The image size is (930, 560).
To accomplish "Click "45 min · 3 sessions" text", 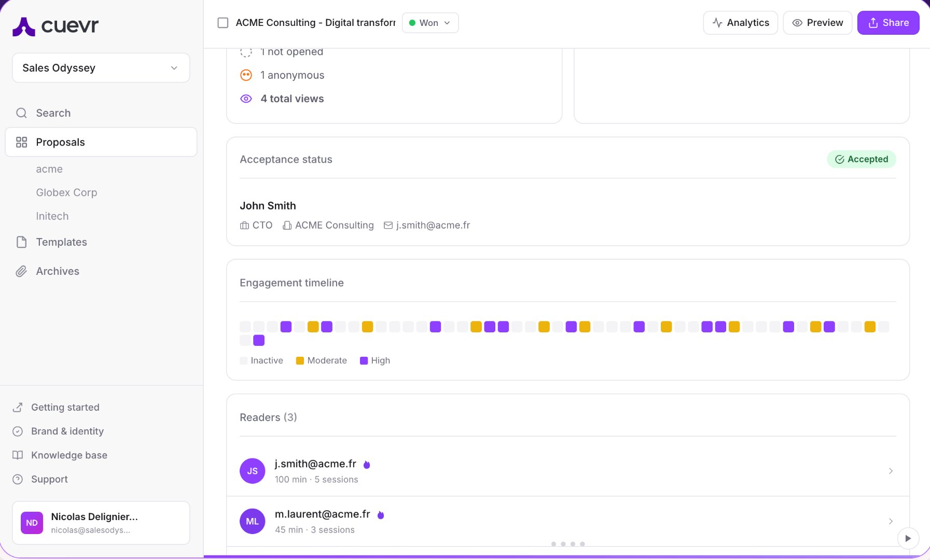I will point(315,530).
